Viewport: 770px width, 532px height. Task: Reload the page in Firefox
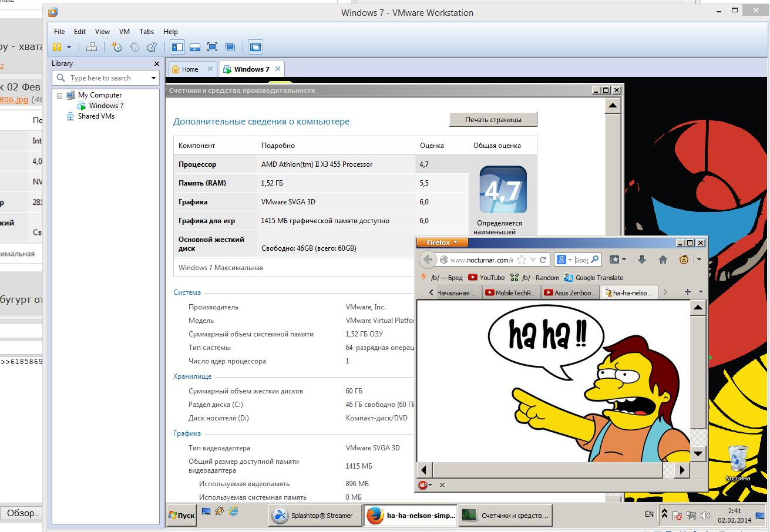coord(543,260)
